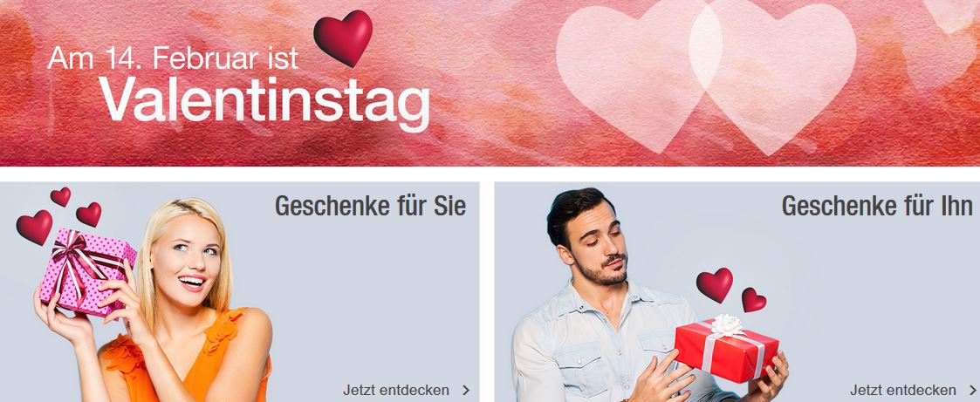980x402 pixels.
Task: Click the smaller heart beside the red gift's bow
Action: coord(753,300)
